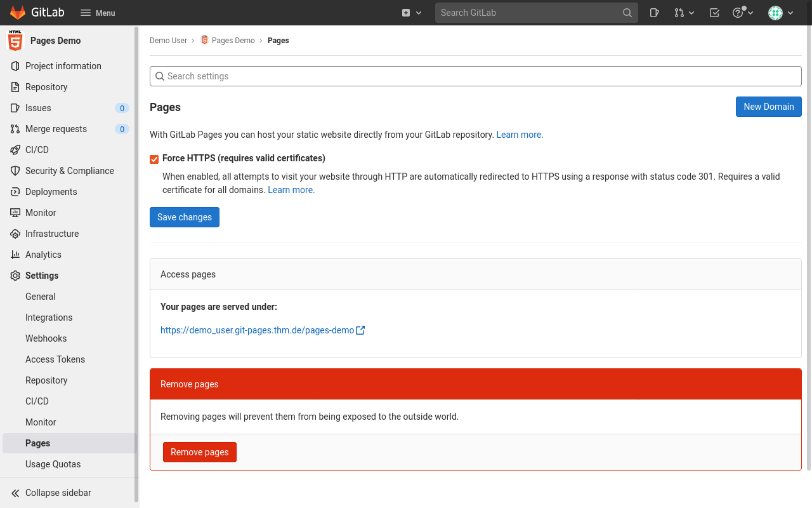Collapse the sidebar using double chevron icon

click(15, 493)
